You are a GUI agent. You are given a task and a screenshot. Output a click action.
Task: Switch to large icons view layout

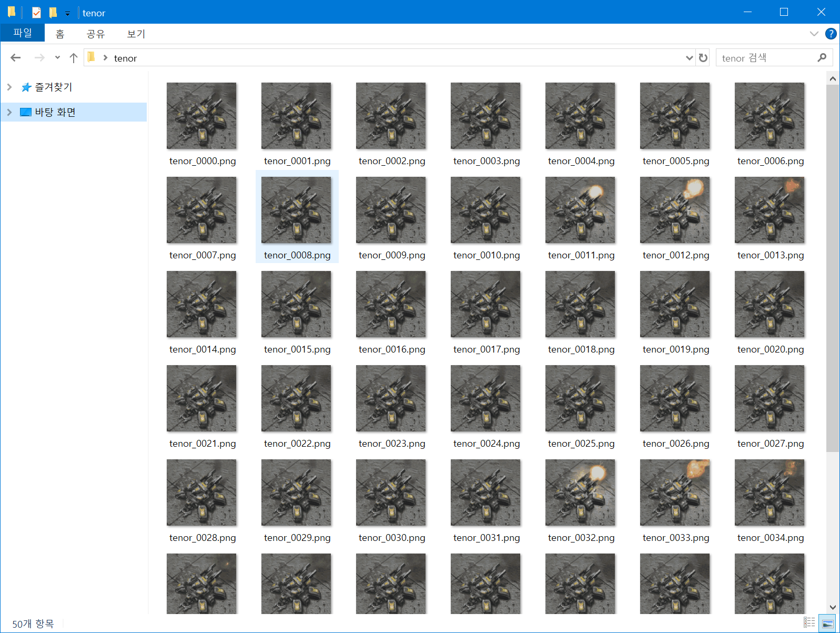(827, 623)
